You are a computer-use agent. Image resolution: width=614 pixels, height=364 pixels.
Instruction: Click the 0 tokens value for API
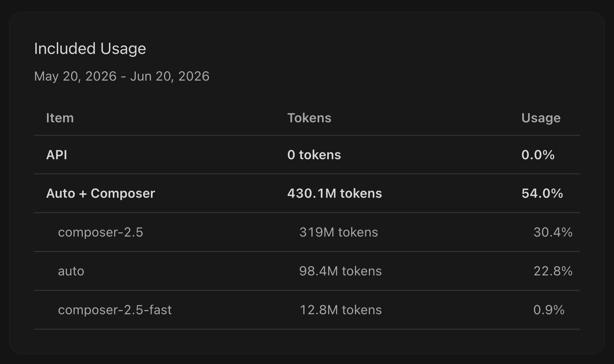[314, 155]
